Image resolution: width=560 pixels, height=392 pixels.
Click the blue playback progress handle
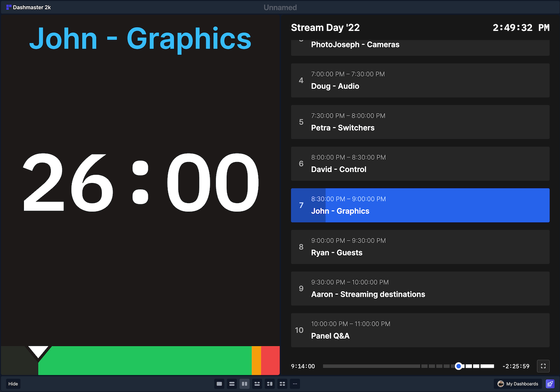[459, 366]
